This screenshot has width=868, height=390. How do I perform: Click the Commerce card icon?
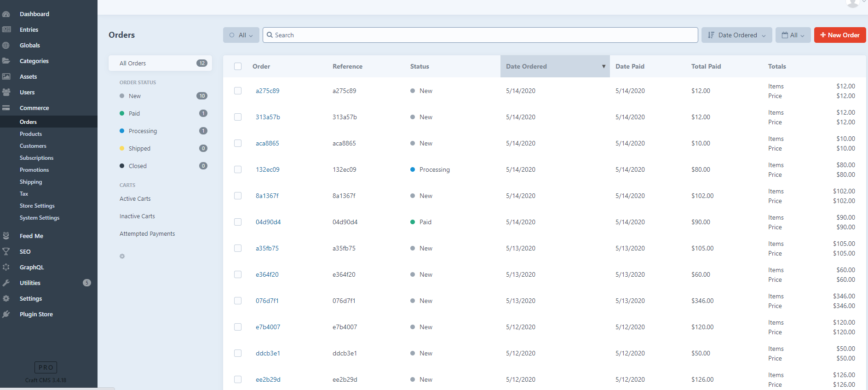(x=6, y=108)
